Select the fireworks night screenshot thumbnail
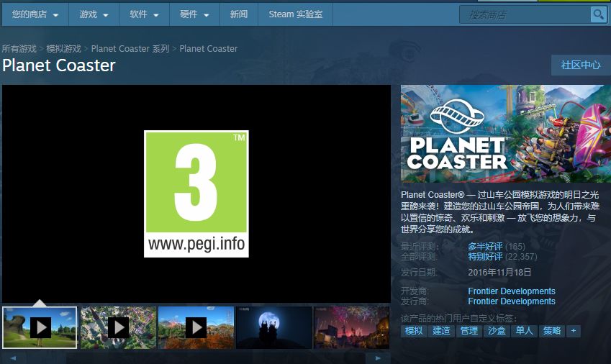 point(351,327)
